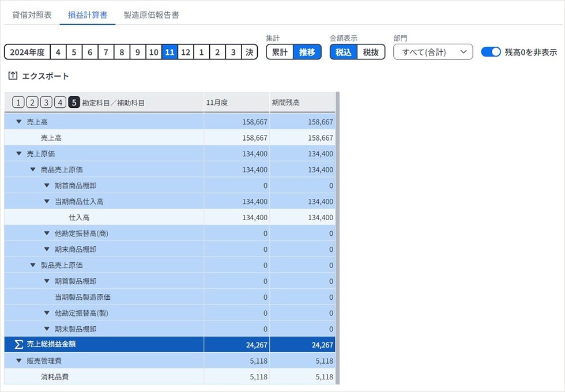This screenshot has width=565, height=392.
Task: Collapse the 販売管理費 section
Action: pyautogui.click(x=19, y=361)
